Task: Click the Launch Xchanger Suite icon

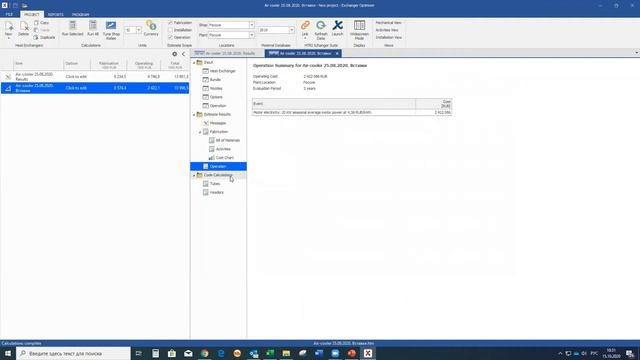Action: pos(337,25)
